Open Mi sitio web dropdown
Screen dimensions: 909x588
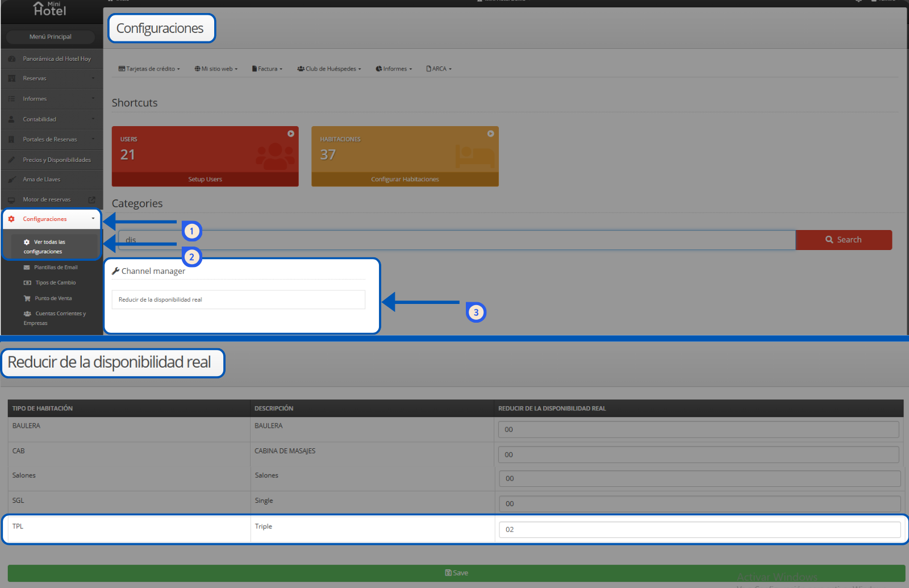pos(216,69)
